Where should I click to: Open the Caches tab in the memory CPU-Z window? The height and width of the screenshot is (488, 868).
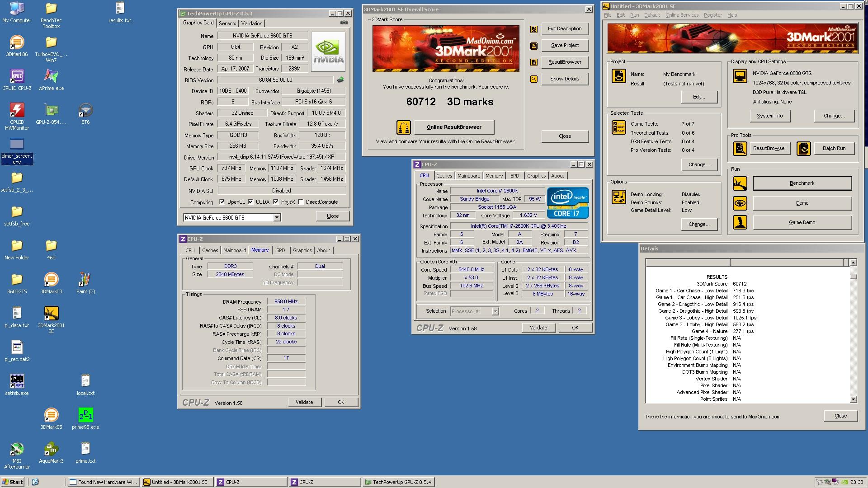(210, 250)
